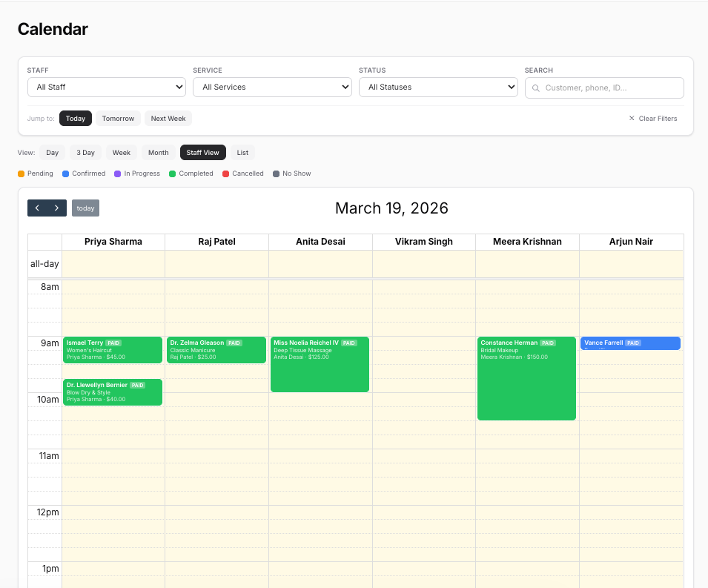Open Ismael Terry's Women's Haircut appointment
Screen dimensions: 708x588
(x=112, y=350)
